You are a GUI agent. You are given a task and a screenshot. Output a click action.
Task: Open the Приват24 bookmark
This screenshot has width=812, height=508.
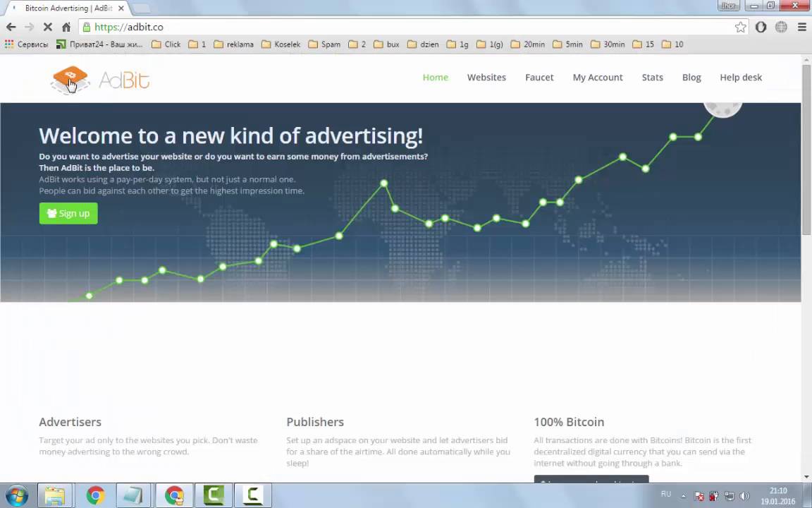(x=99, y=44)
